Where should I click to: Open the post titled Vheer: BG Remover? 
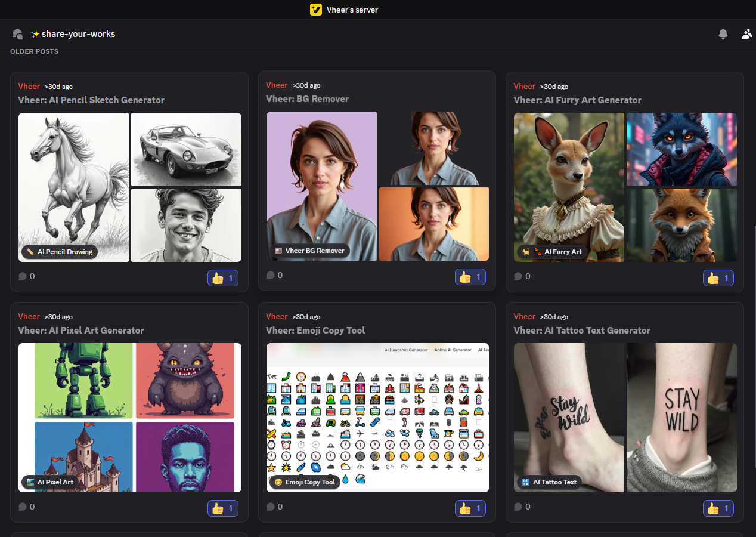308,99
